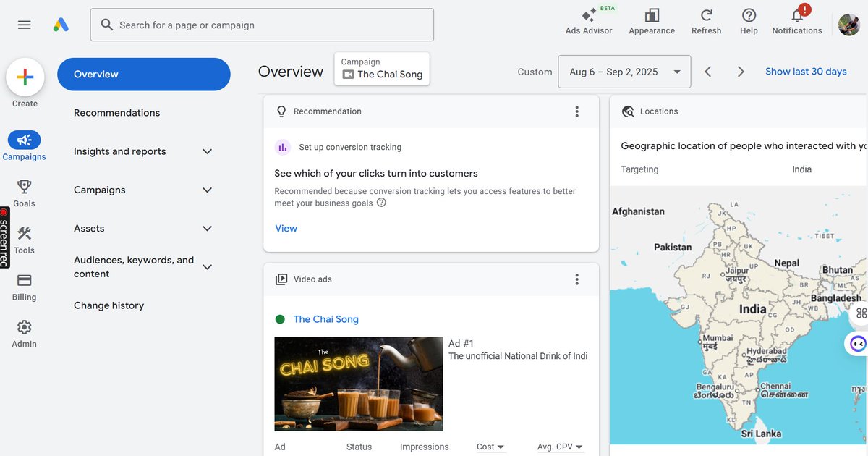This screenshot has width=868, height=456.
Task: Click conversion tracking chart icon
Action: 283,147
